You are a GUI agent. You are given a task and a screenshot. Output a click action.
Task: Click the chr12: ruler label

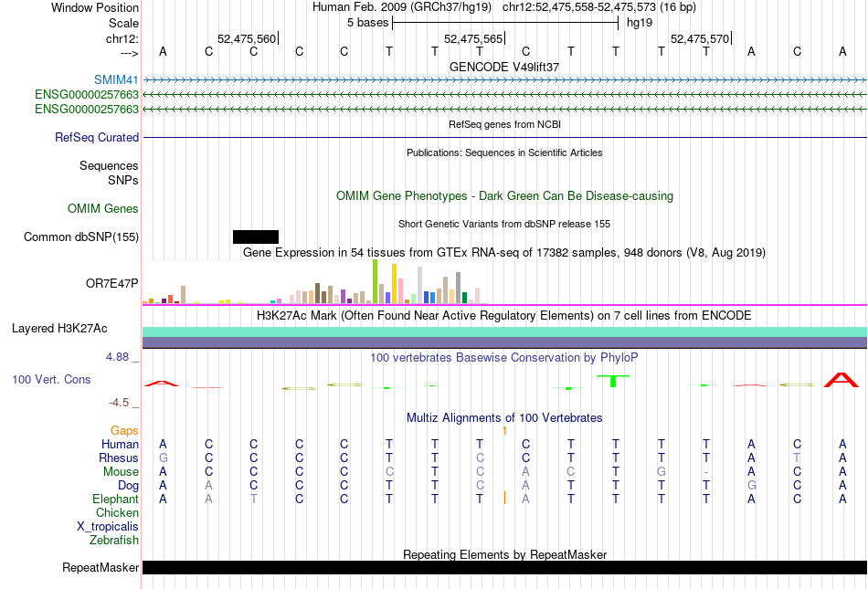click(122, 38)
